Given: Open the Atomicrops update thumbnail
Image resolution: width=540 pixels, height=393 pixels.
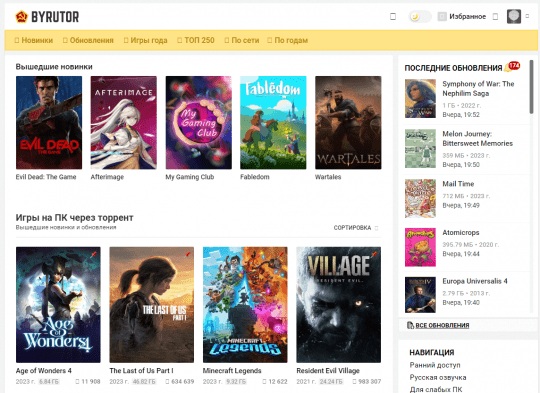Looking at the screenshot, I should [x=420, y=247].
